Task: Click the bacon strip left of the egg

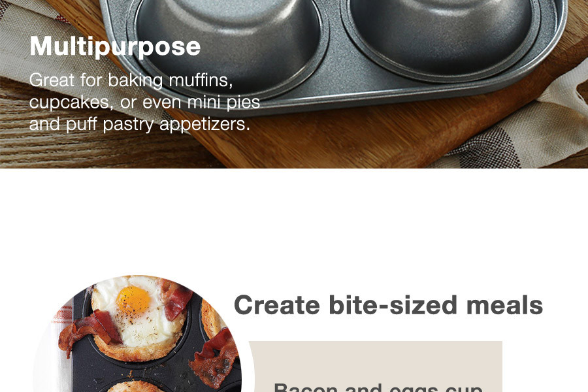Action: (90, 330)
